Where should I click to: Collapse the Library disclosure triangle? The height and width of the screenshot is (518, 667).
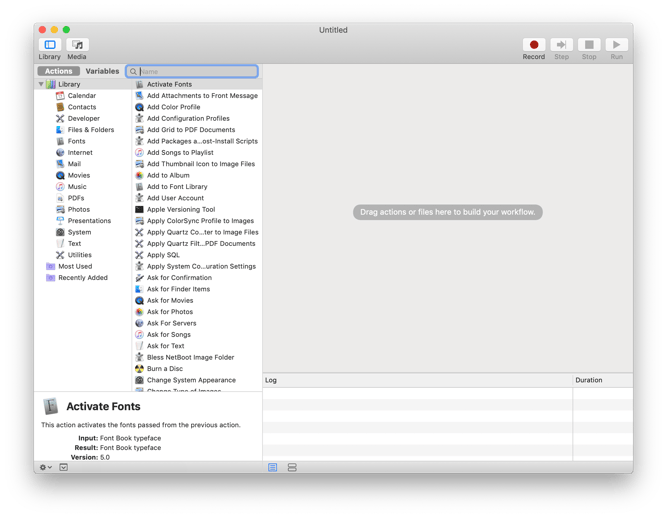(41, 84)
